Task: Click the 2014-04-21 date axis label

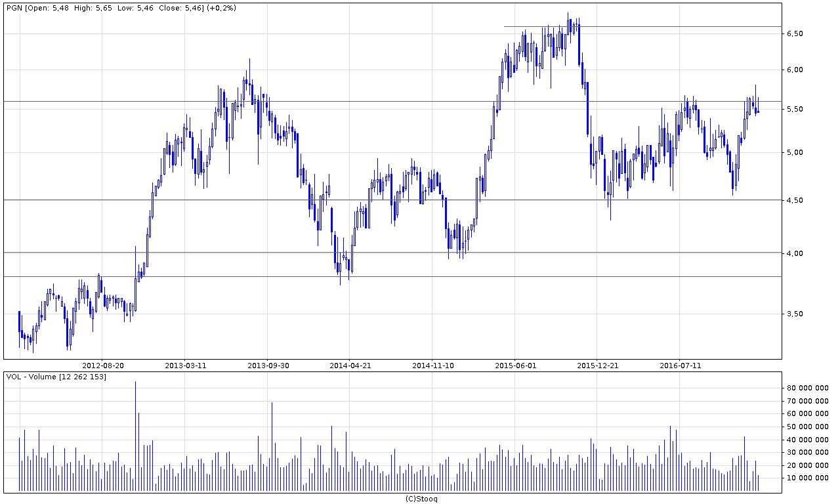Action: pos(350,366)
